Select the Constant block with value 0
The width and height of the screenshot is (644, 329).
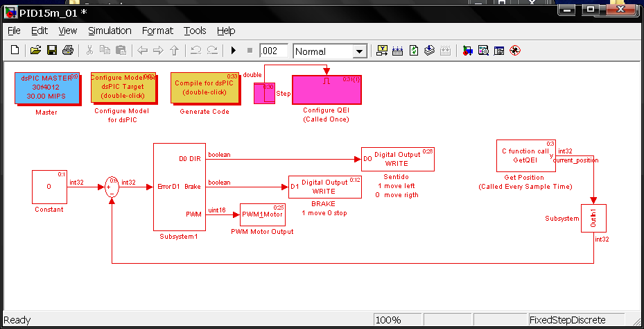click(49, 187)
